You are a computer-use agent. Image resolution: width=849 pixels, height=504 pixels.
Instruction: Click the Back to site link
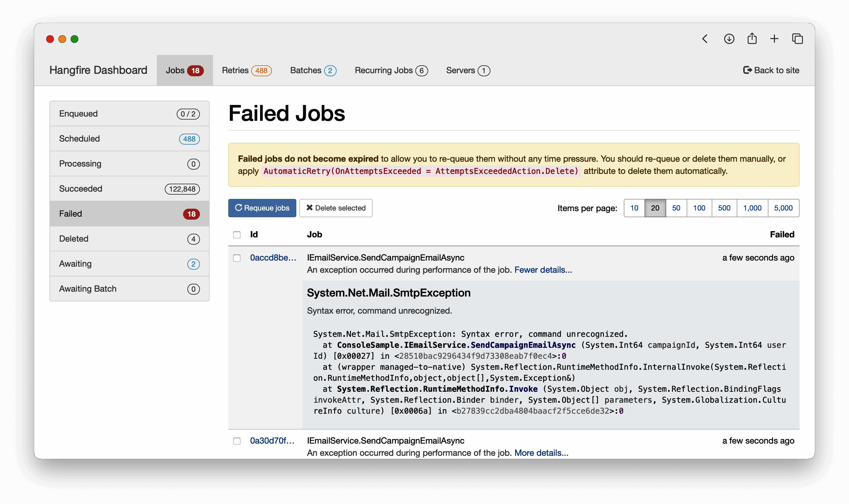pyautogui.click(x=771, y=70)
